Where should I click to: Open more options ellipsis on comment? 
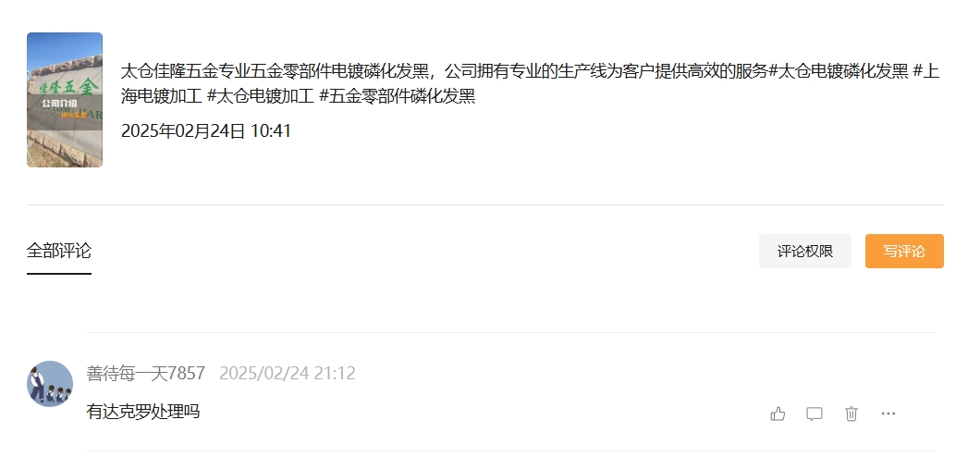(x=888, y=414)
